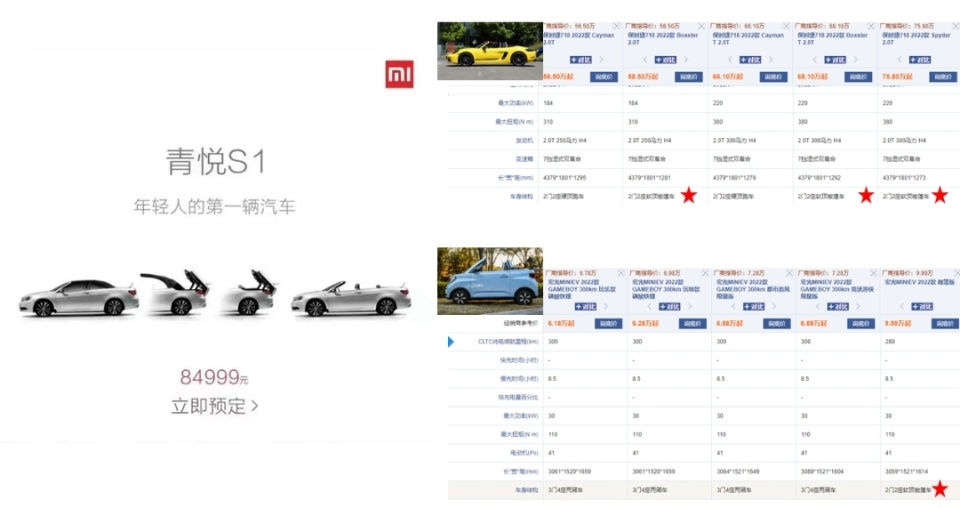
Task: Click dimension cell 4379*1801*1295
Action: 564,177
